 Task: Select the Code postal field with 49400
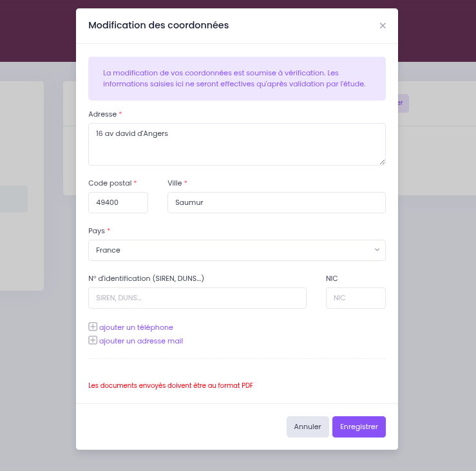118,202
